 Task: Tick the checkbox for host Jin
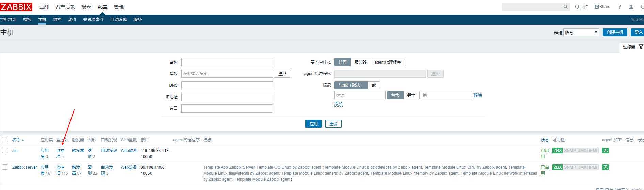5,150
